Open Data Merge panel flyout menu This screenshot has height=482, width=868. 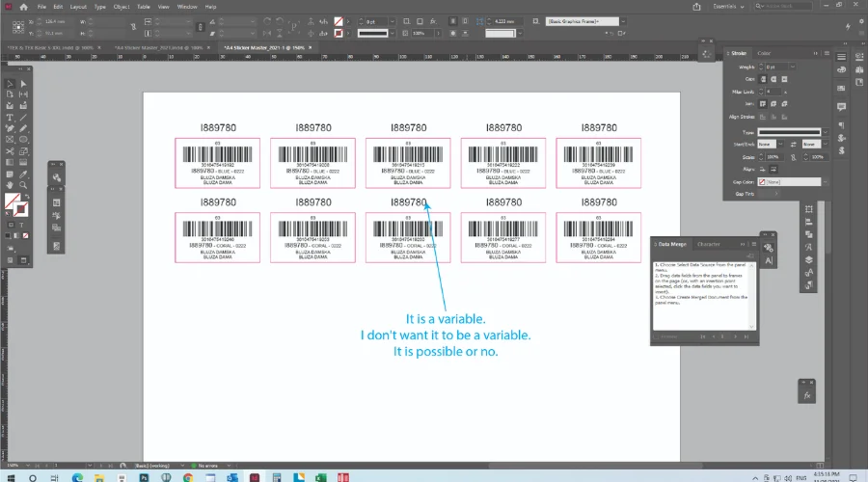pyautogui.click(x=754, y=244)
